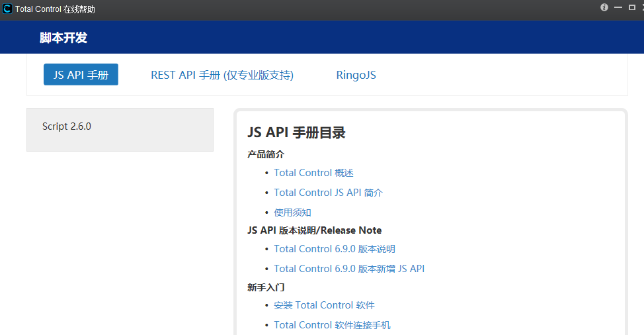This screenshot has width=644, height=335.
Task: Switch to REST API 手册 tab
Action: tap(222, 75)
